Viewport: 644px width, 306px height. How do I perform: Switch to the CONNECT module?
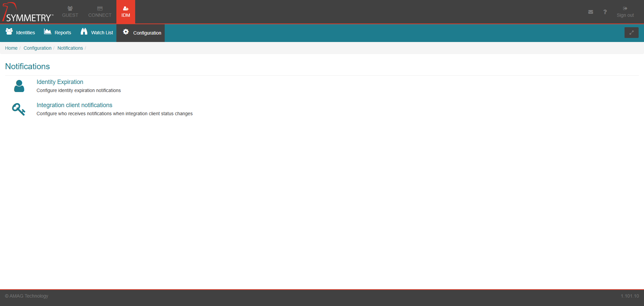(x=100, y=12)
